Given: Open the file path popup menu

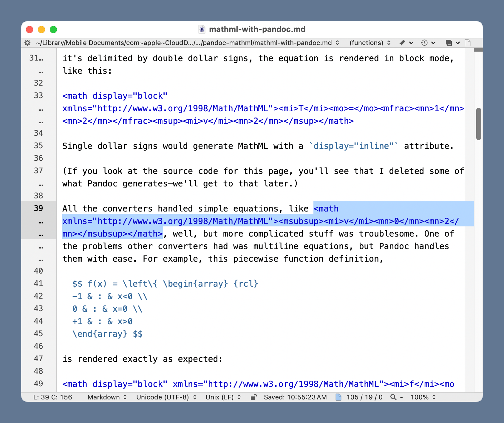Looking at the screenshot, I should tap(187, 43).
